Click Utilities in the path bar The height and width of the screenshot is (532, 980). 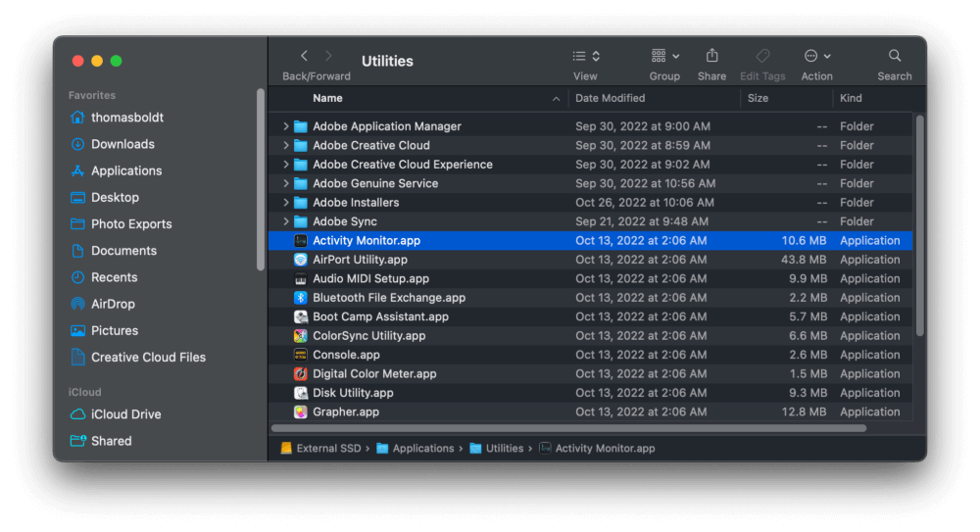[x=496, y=448]
